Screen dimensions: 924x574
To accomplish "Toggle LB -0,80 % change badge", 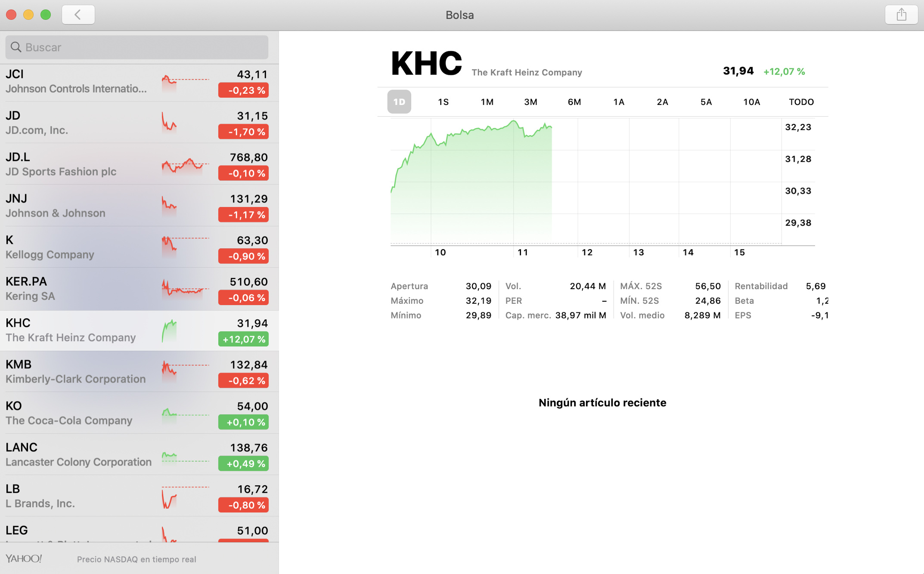I will click(243, 505).
